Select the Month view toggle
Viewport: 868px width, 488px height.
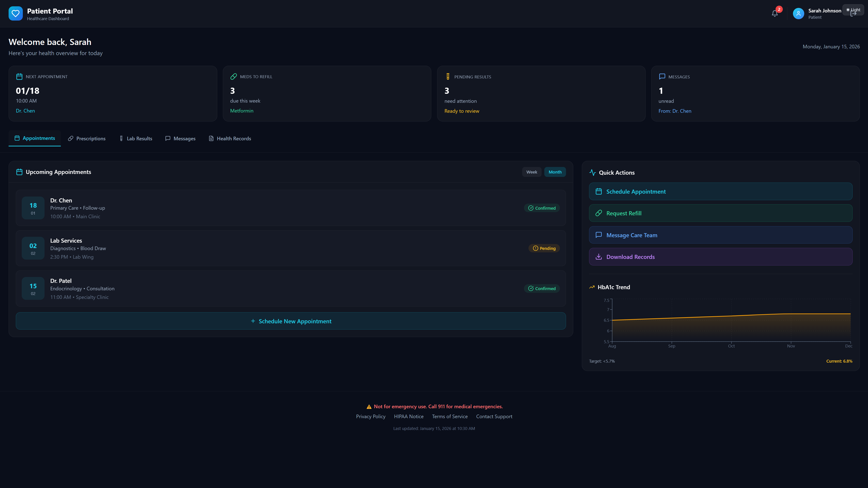click(555, 172)
